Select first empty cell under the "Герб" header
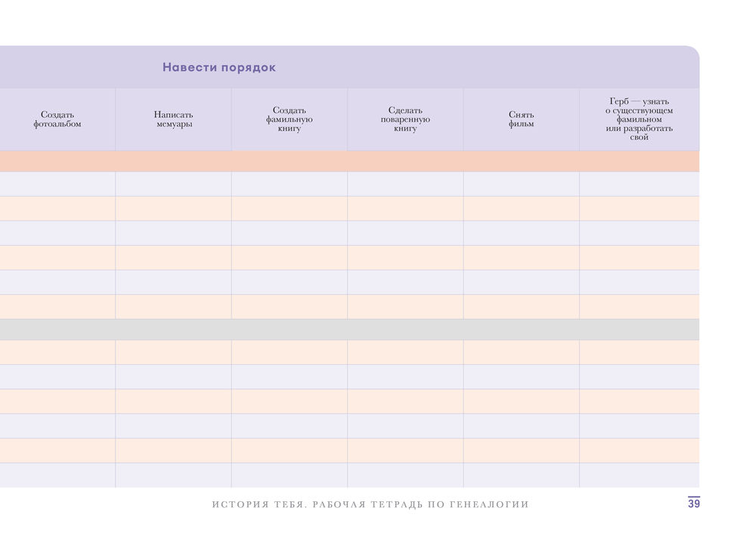The width and height of the screenshot is (756, 542). click(639, 184)
